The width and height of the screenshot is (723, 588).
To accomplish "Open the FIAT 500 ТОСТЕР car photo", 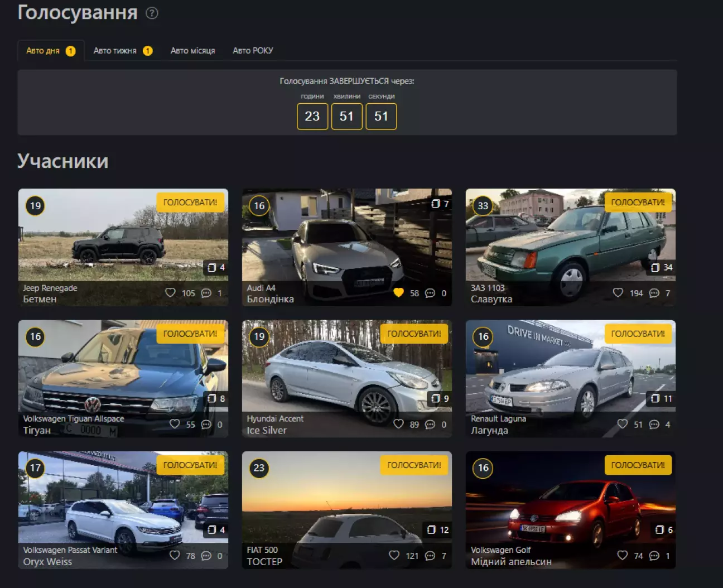I will click(x=347, y=510).
